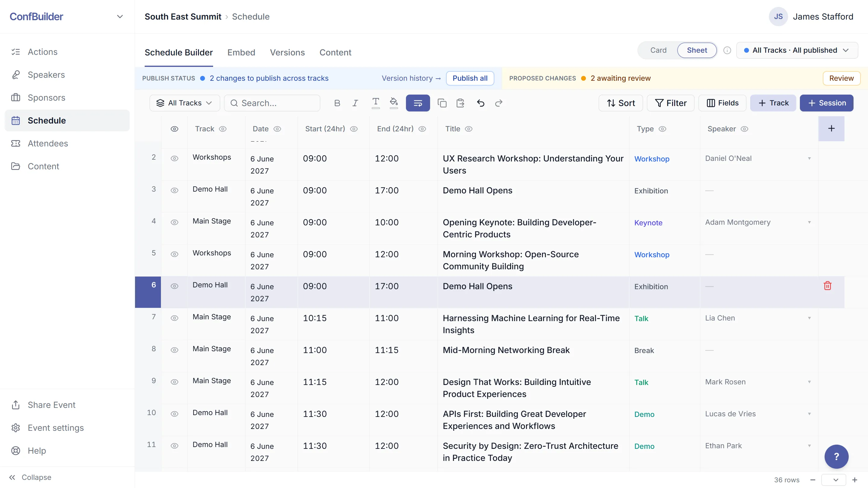Viewport: 868px width, 488px height.
Task: Expand the ConfBuilder workspace chevron
Action: 120,17
